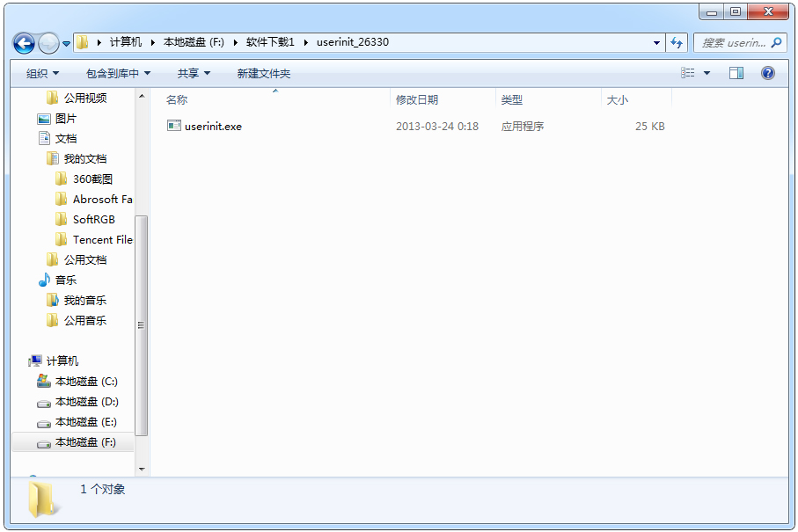Screen dimensions: 798x532
Task: Open the address bar history dropdown
Action: pyautogui.click(x=656, y=43)
